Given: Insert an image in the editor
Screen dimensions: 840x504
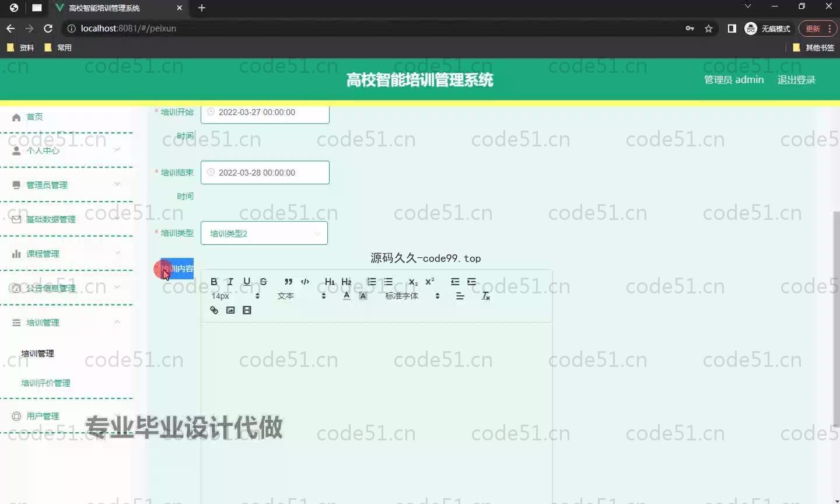Looking at the screenshot, I should pos(230,310).
